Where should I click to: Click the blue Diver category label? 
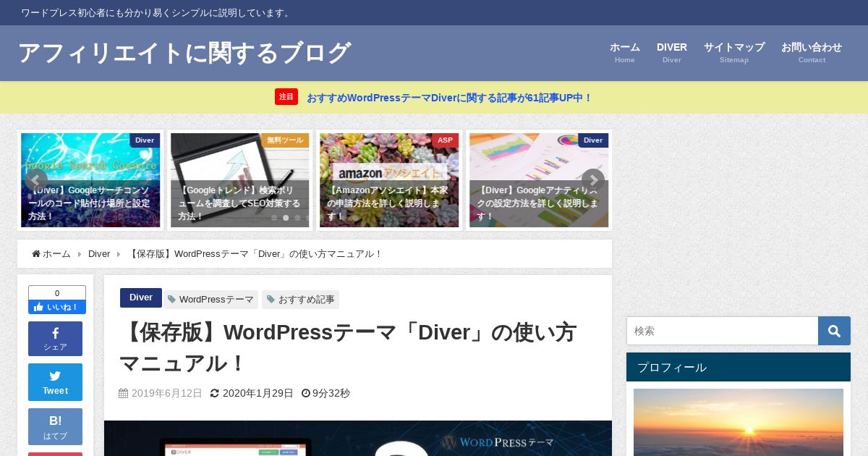[141, 297]
